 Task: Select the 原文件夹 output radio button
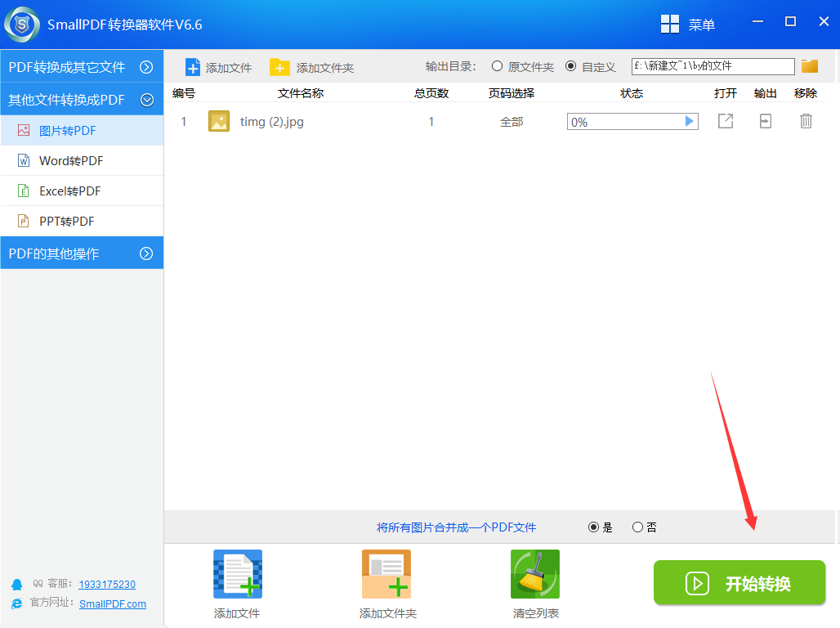pyautogui.click(x=497, y=66)
